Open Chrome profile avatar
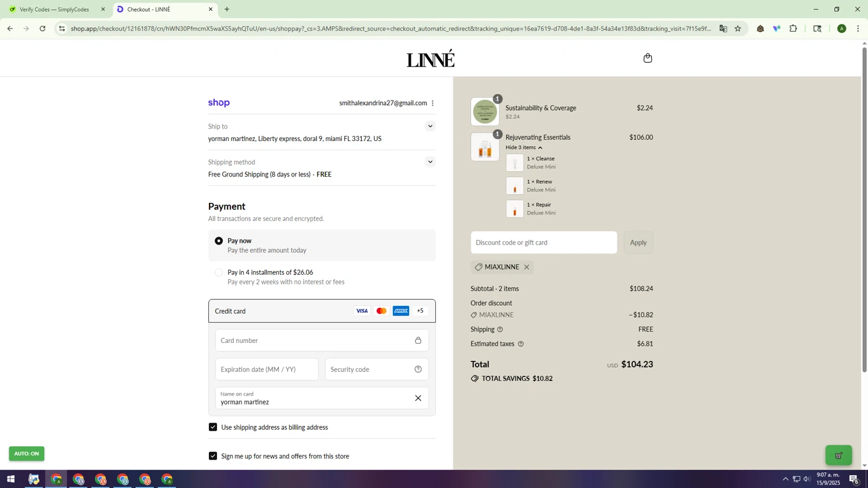Viewport: 868px width, 488px height. coord(842,28)
